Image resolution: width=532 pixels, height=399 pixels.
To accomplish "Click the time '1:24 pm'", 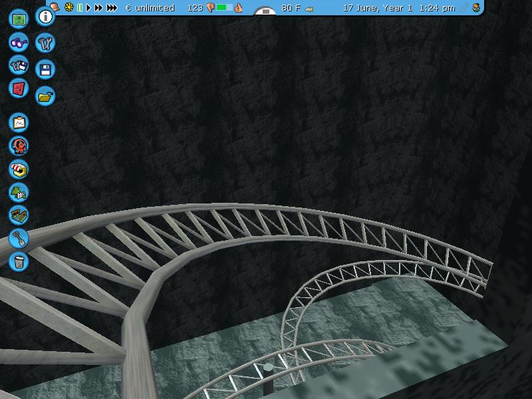I will click(438, 8).
